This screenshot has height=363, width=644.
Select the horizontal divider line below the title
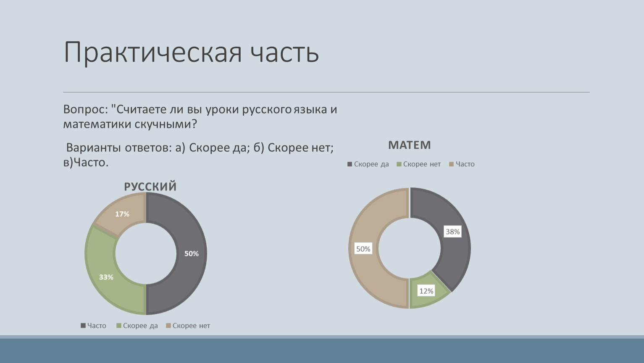click(x=326, y=92)
